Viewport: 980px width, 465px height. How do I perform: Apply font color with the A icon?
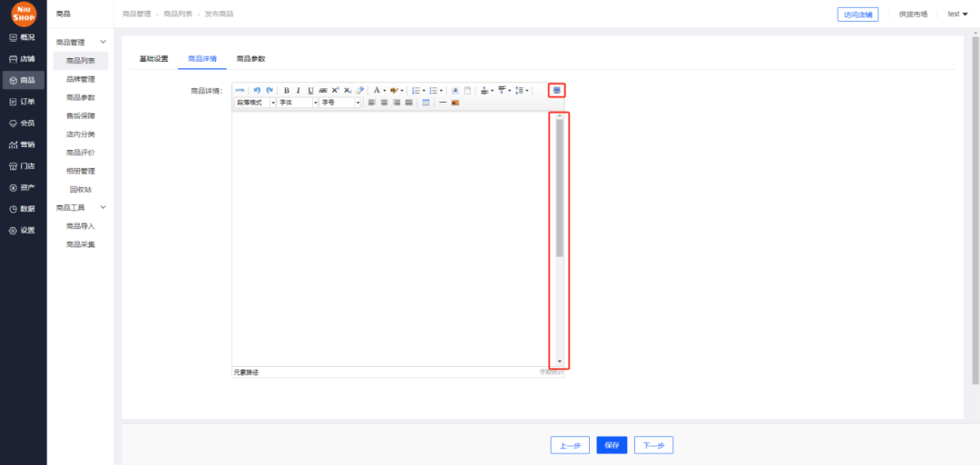377,90
